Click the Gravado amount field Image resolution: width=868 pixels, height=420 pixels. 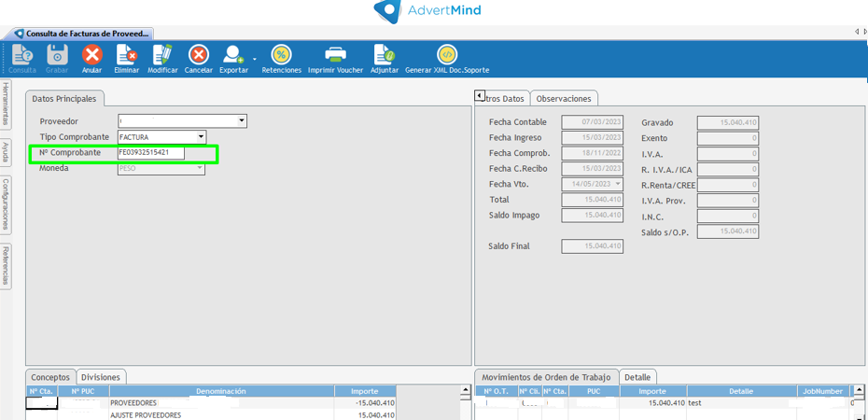click(x=728, y=123)
